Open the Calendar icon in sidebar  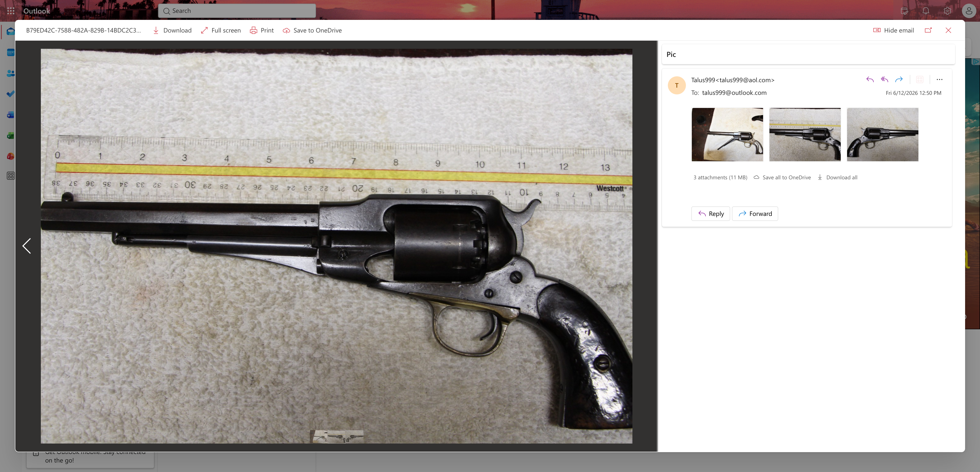click(x=11, y=53)
